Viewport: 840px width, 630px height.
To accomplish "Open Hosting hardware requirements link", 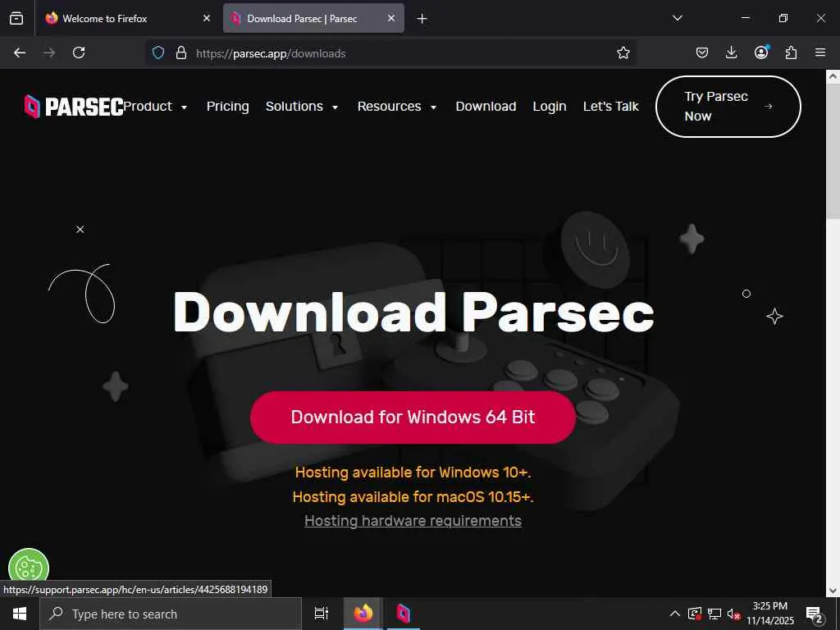I will click(413, 521).
